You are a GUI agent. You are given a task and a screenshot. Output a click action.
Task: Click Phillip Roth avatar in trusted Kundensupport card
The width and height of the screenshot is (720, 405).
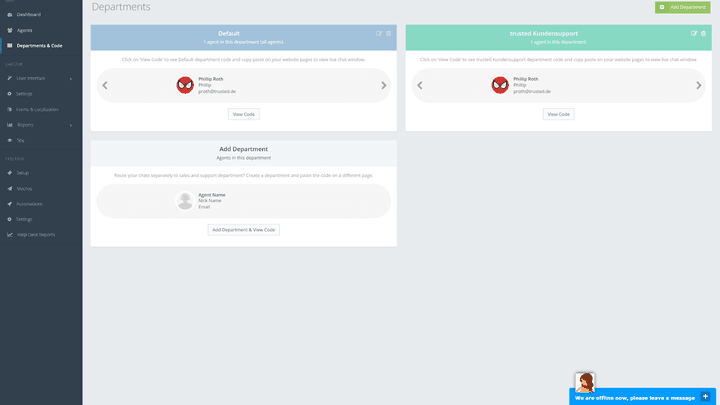500,85
